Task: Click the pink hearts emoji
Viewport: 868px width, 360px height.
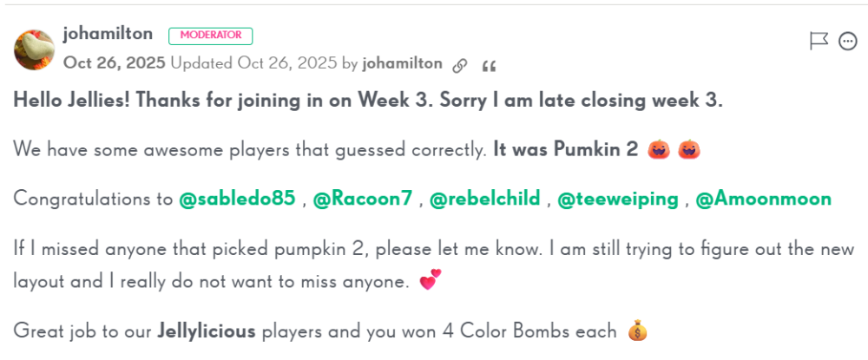Action: 431,280
